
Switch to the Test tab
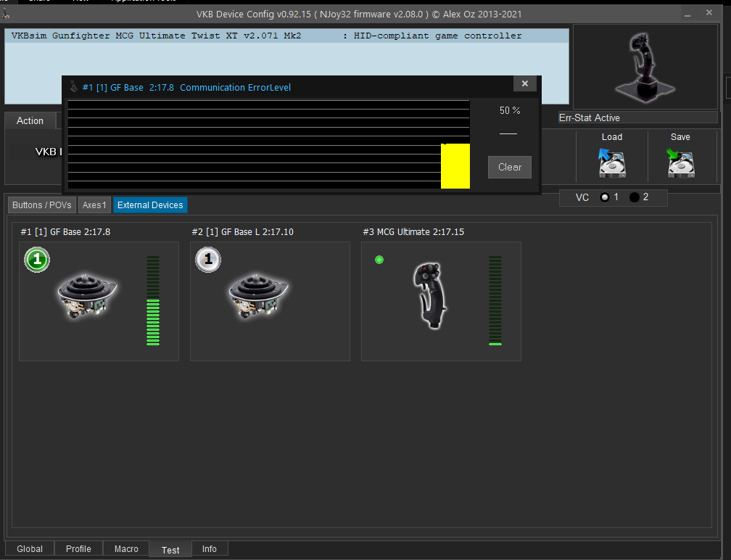[170, 550]
